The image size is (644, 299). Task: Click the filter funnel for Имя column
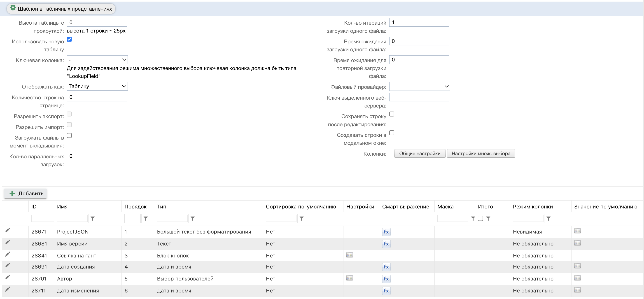[93, 219]
